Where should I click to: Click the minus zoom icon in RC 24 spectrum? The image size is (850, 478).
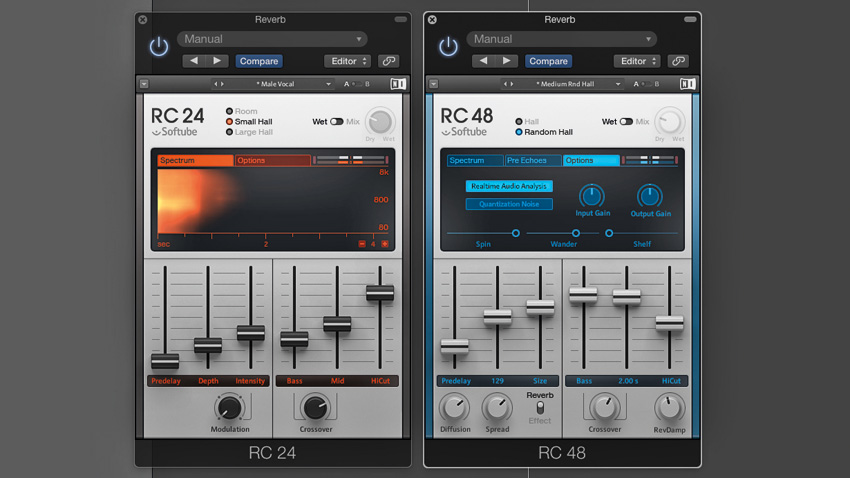coord(362,244)
